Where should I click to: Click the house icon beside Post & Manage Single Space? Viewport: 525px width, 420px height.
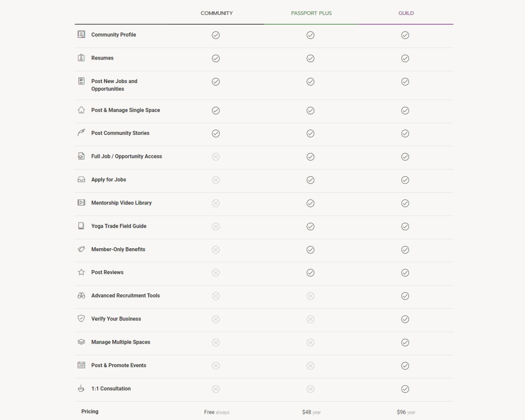(81, 110)
